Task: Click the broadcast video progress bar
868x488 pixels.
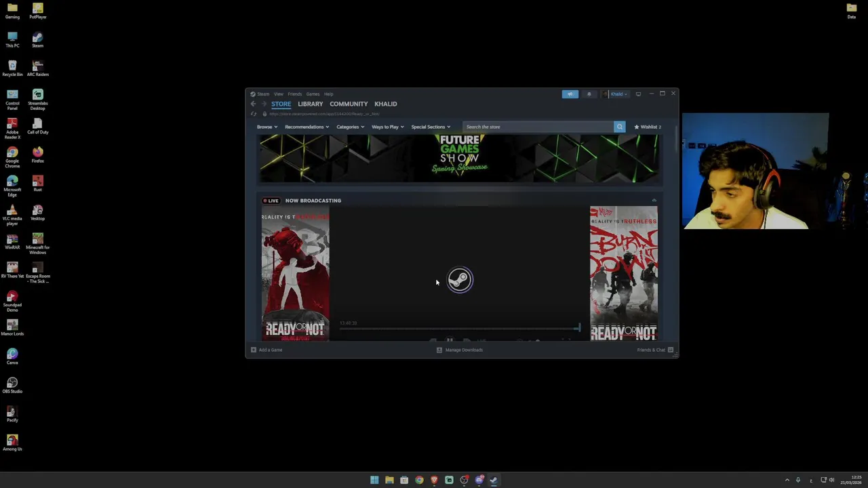Action: point(459,329)
